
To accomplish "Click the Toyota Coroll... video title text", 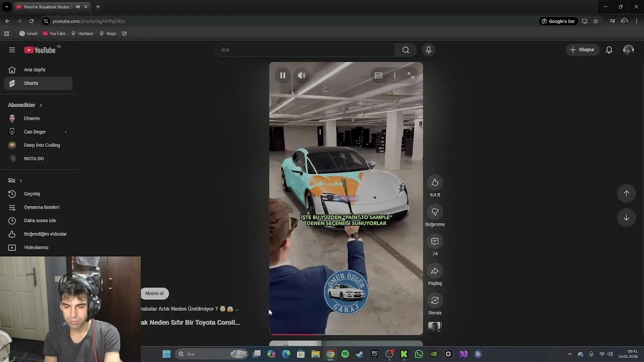I will tap(190, 322).
